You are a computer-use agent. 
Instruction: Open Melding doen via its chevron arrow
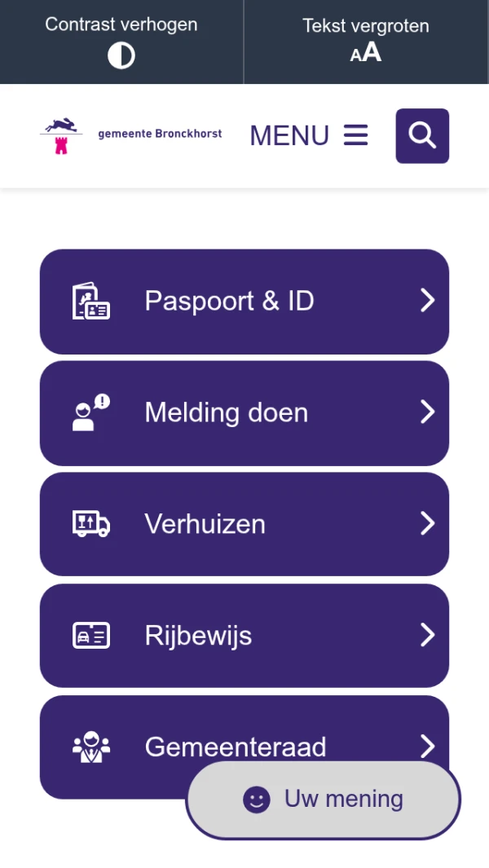pyautogui.click(x=428, y=412)
